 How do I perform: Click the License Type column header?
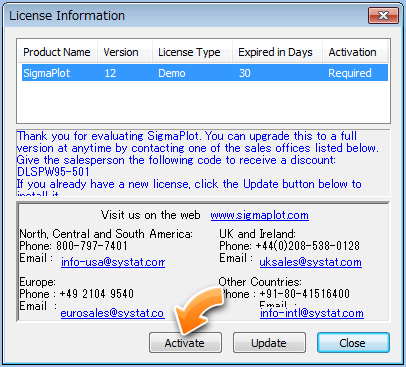coord(192,52)
